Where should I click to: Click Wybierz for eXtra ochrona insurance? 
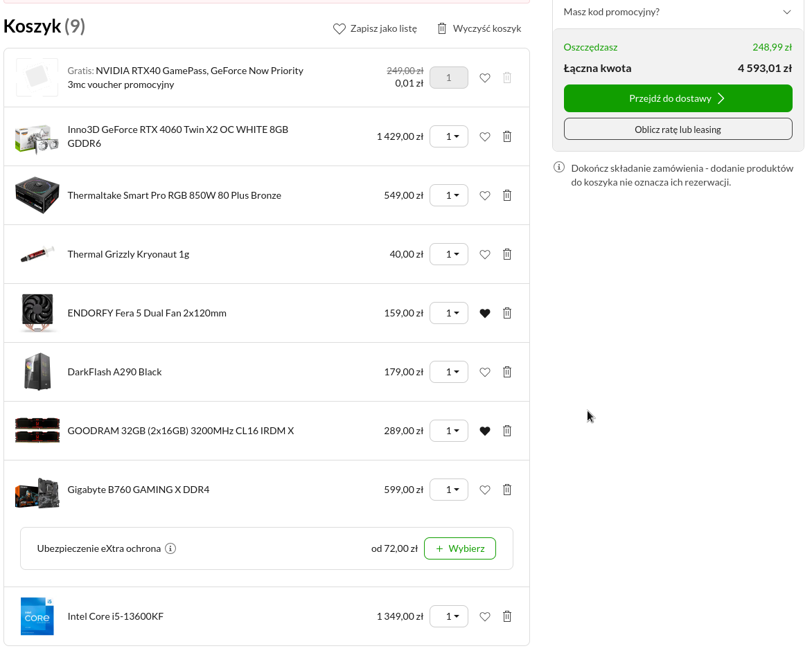pyautogui.click(x=460, y=548)
